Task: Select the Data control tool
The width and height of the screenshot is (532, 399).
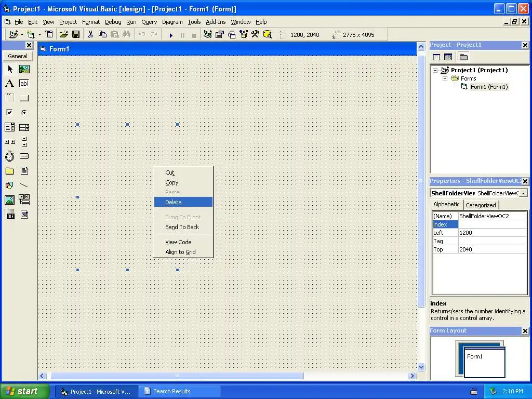Action: pos(24,200)
